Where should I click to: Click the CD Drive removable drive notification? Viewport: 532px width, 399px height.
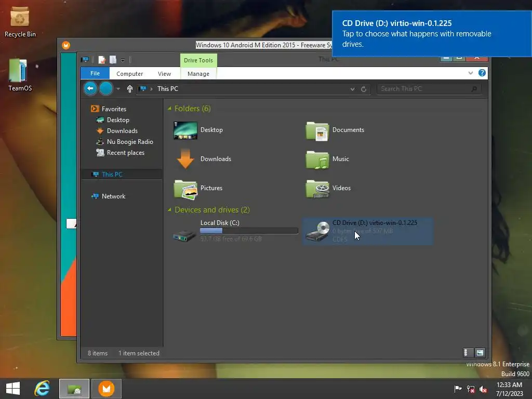click(432, 34)
